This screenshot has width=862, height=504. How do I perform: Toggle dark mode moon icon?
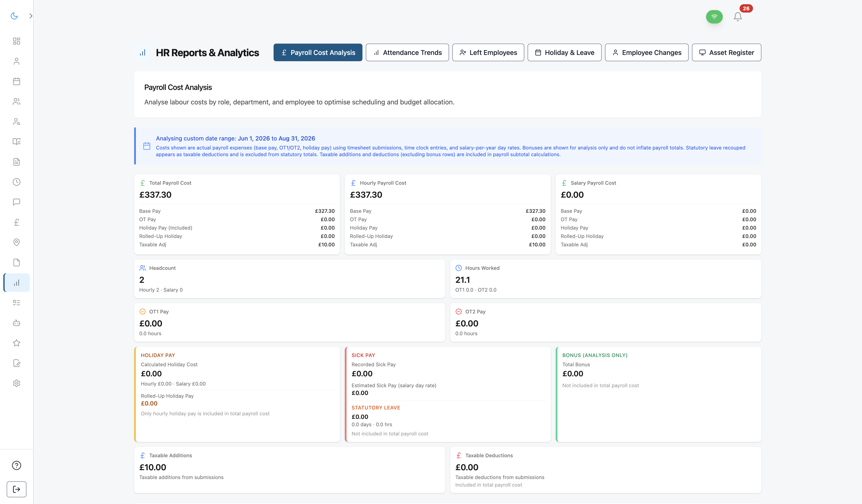pos(14,16)
